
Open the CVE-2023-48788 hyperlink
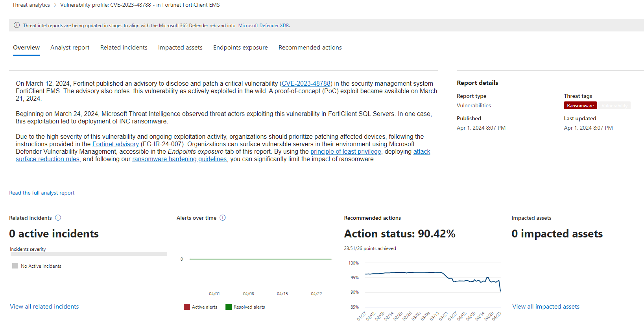click(306, 84)
